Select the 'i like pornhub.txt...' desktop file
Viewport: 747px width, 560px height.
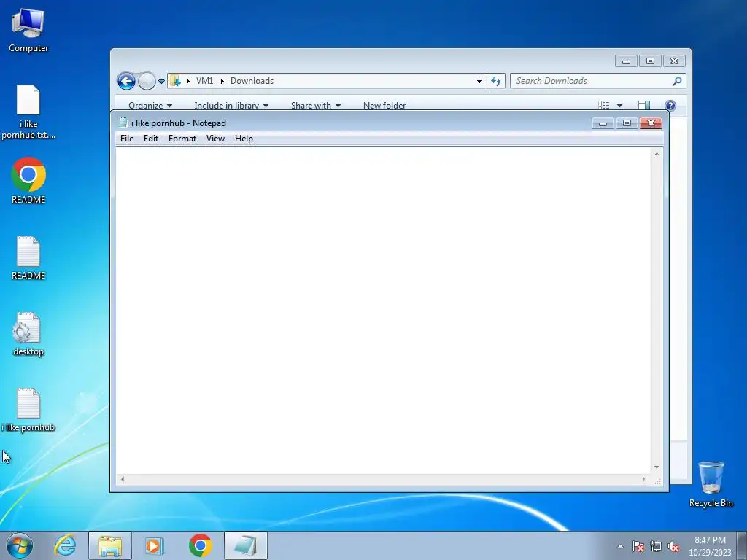(x=28, y=112)
